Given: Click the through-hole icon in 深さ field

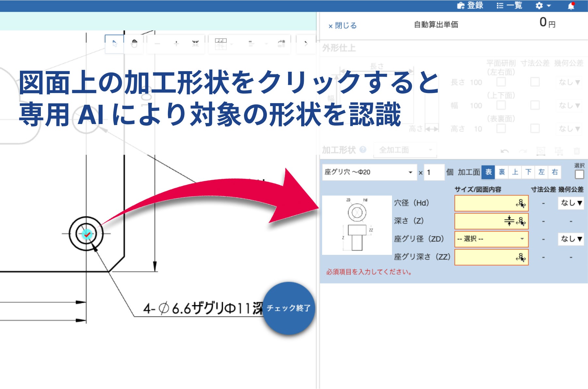Looking at the screenshot, I should [509, 221].
